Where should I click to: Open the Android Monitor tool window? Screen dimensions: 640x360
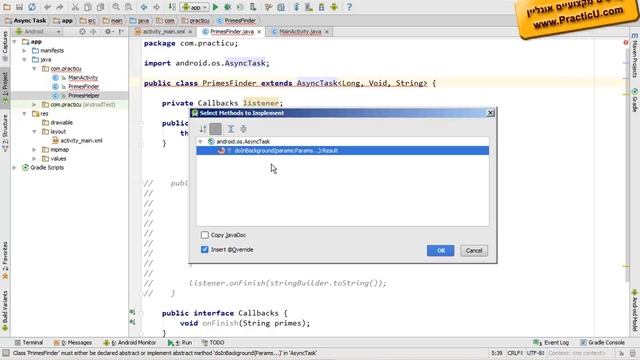point(129,342)
